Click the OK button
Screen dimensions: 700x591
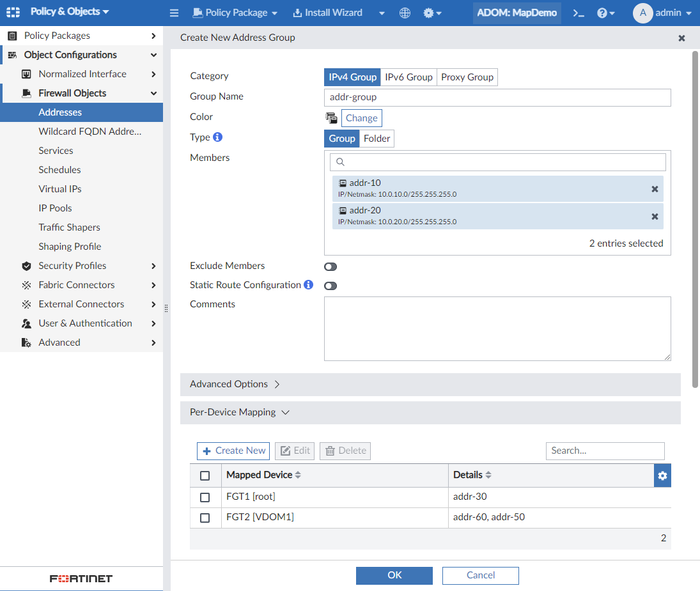394,575
